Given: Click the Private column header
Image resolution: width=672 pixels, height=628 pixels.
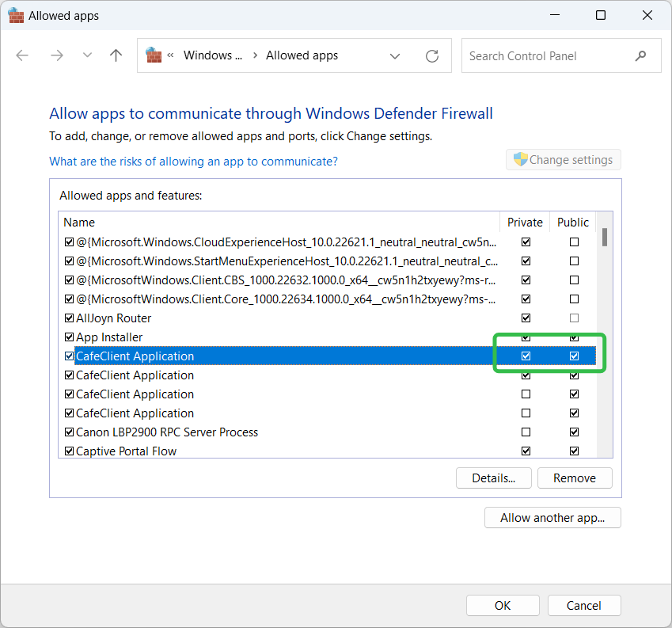Looking at the screenshot, I should pos(525,222).
